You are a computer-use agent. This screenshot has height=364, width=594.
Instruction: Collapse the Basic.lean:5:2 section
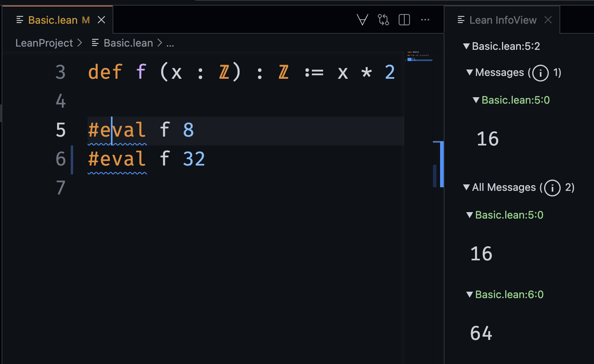coord(466,46)
